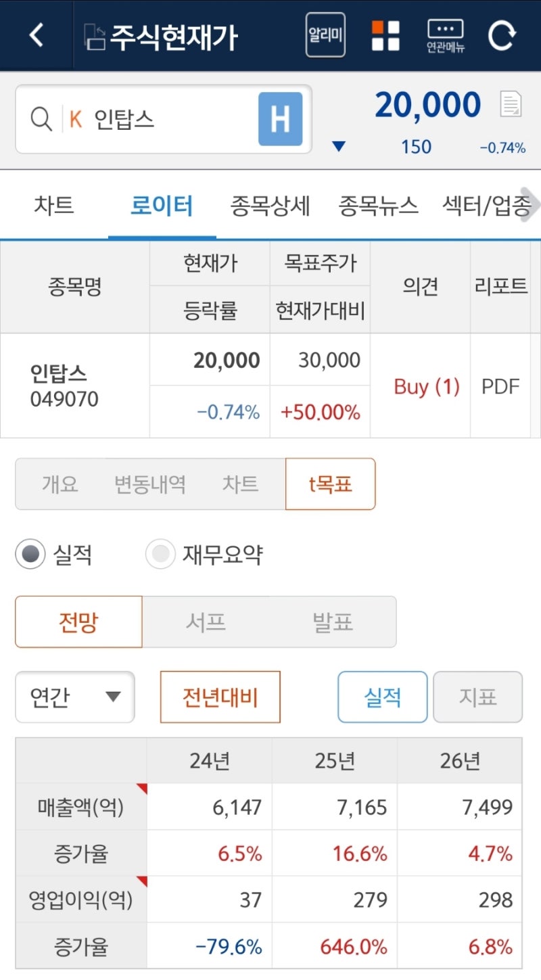
Task: Open the 종목뉴스 tab
Action: point(378,206)
